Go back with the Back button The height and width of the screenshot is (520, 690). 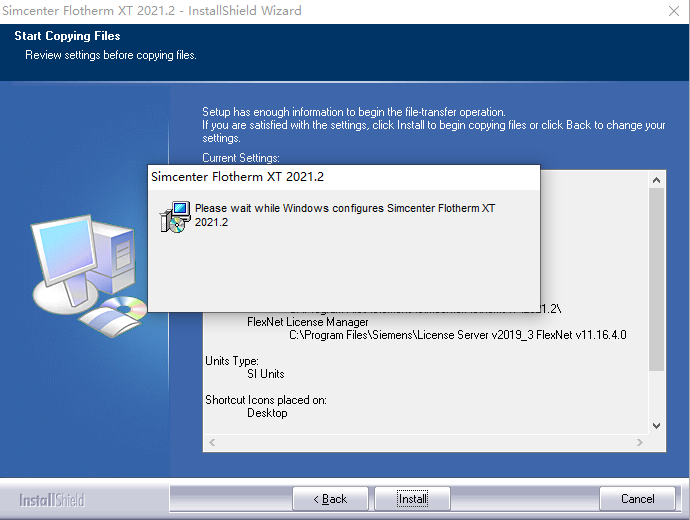point(330,498)
